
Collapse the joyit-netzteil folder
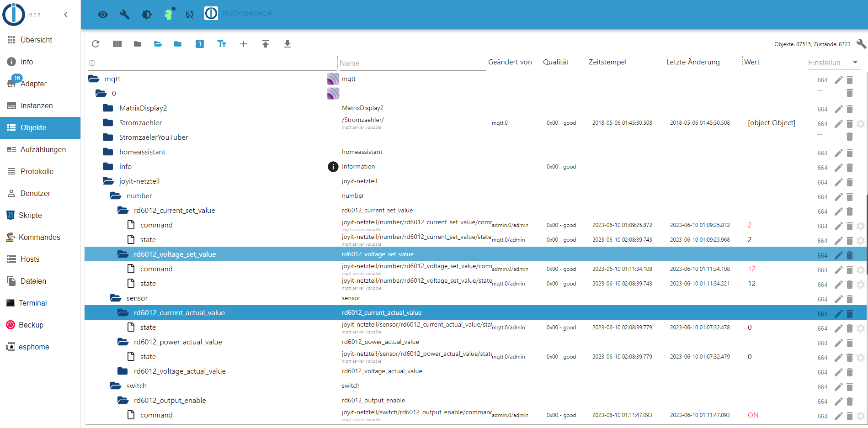point(108,181)
